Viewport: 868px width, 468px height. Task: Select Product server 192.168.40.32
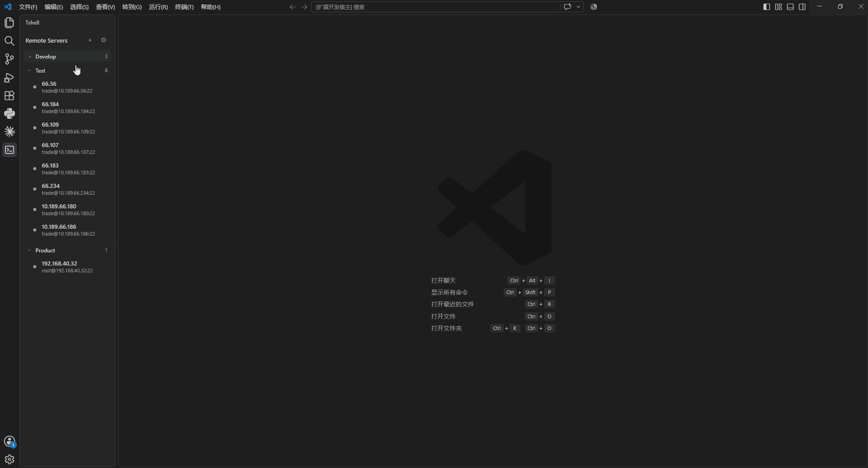(x=67, y=267)
